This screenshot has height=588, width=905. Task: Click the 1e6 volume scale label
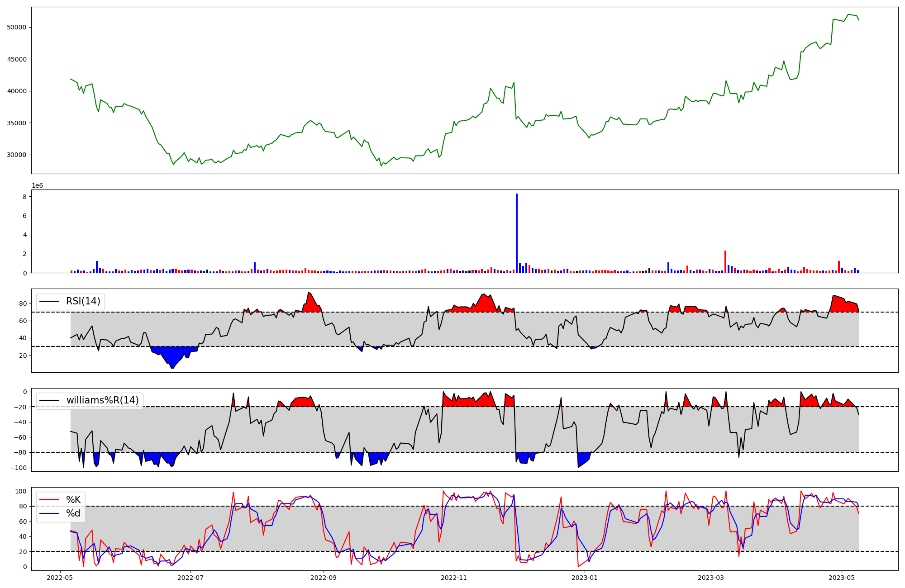37,186
